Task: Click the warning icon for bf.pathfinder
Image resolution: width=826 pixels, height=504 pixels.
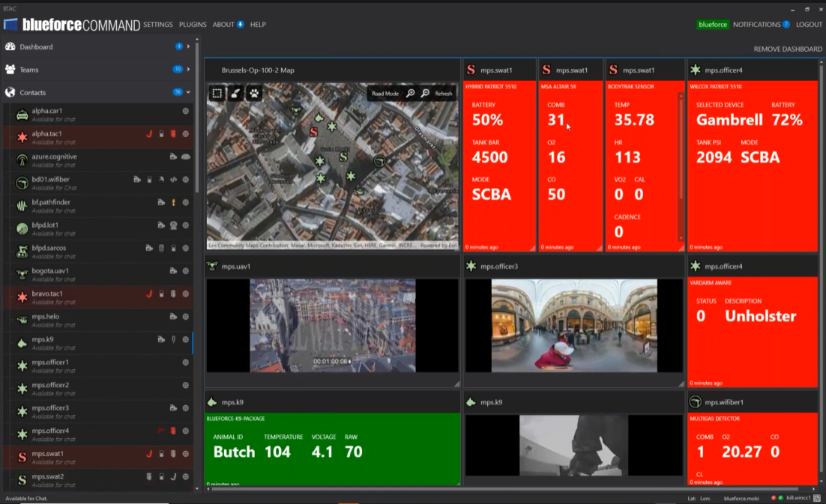Action: tap(173, 202)
